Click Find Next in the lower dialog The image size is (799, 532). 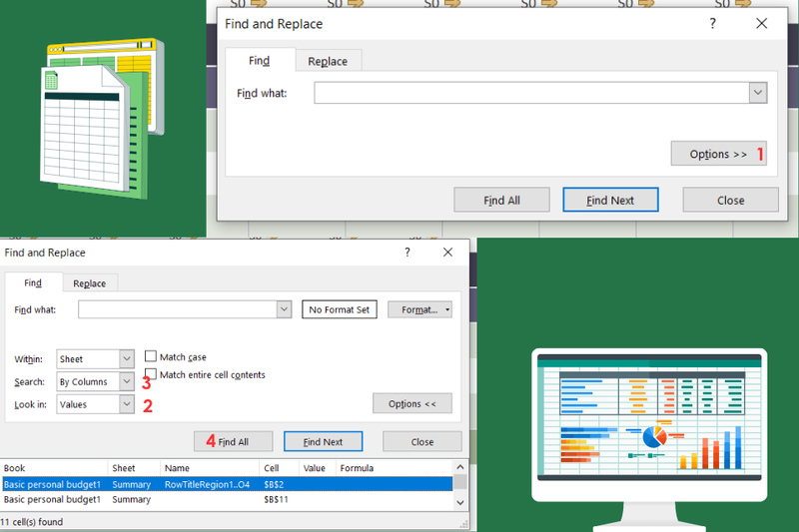[323, 441]
